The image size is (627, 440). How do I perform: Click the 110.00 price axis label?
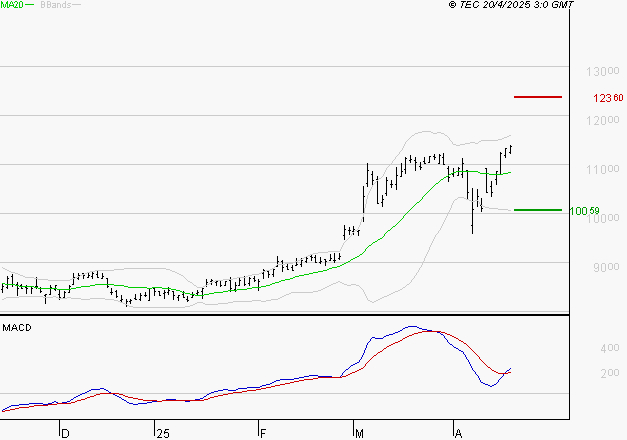[x=603, y=170]
